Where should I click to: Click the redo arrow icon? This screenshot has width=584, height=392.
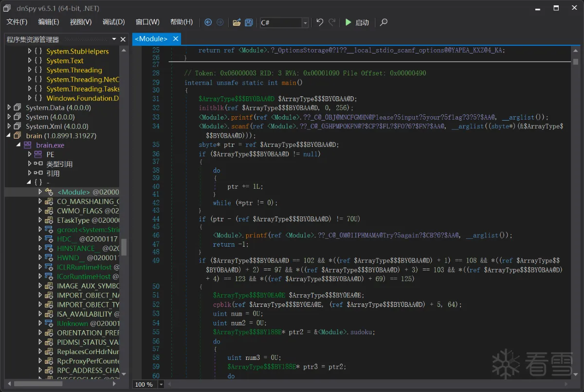tap(332, 22)
